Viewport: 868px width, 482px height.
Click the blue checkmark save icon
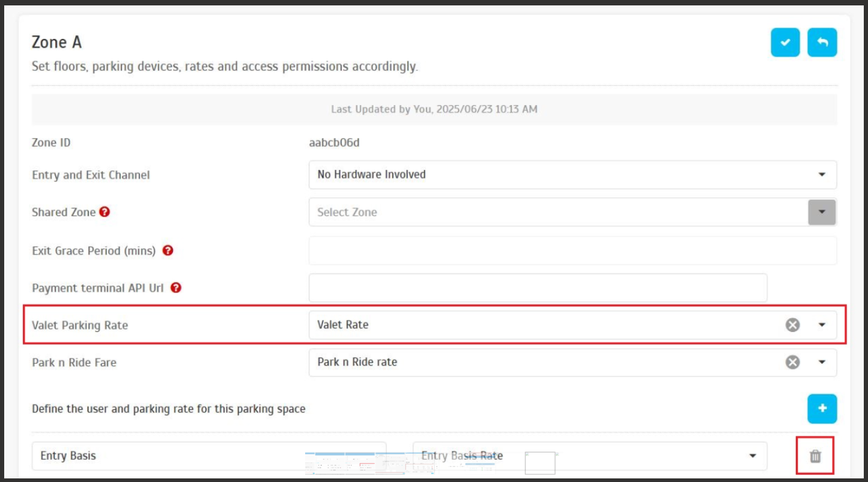point(785,43)
